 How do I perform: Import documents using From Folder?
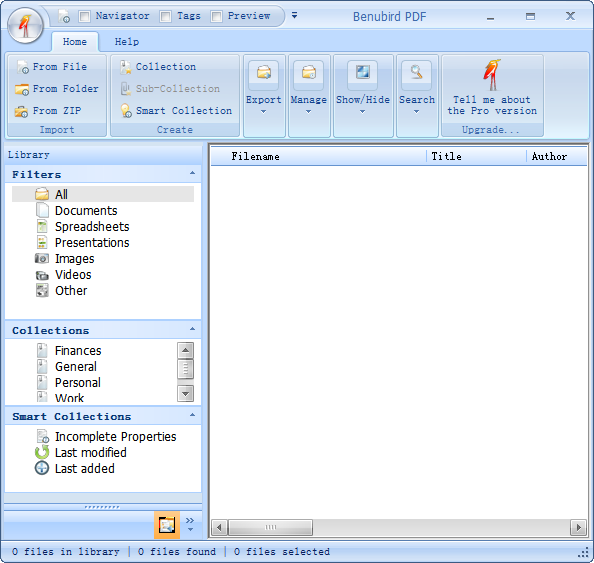(57, 89)
